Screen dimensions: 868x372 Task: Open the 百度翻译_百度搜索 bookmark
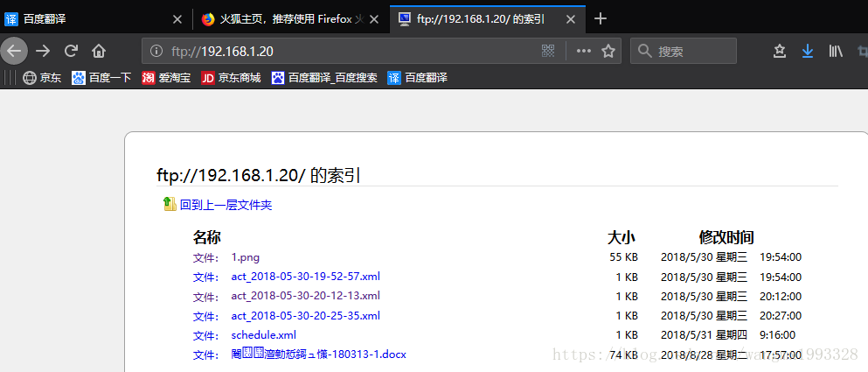(325, 78)
